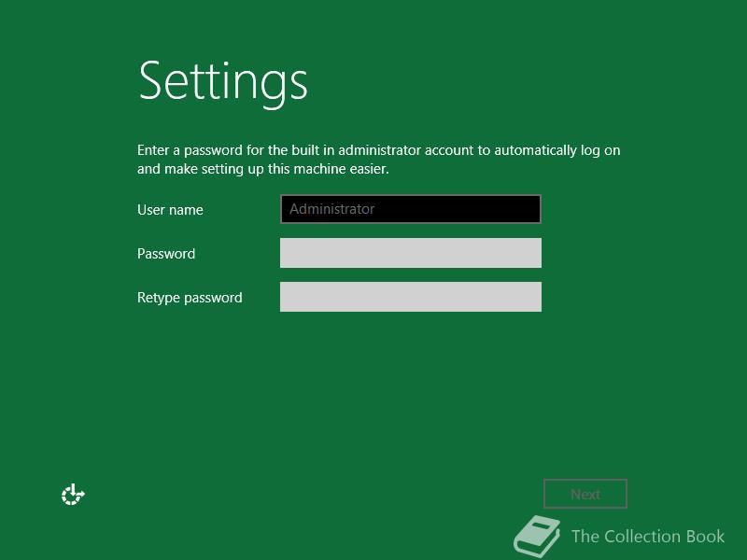Viewport: 747px width, 560px height.
Task: Click the 'Password' label
Action: tap(166, 253)
